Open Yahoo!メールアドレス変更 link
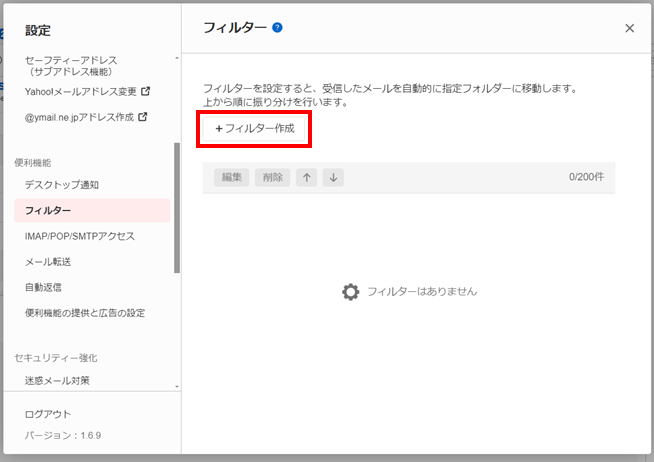This screenshot has height=462, width=654. coord(81,91)
